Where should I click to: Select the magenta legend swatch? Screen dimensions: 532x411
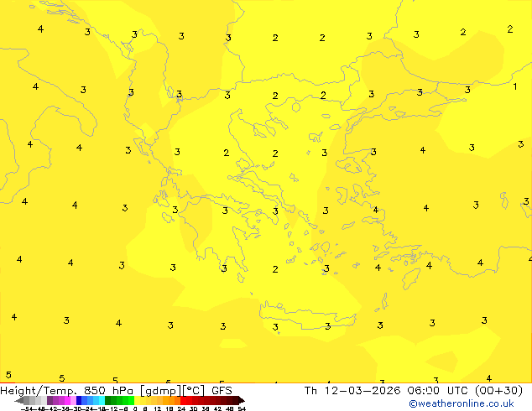point(67,400)
